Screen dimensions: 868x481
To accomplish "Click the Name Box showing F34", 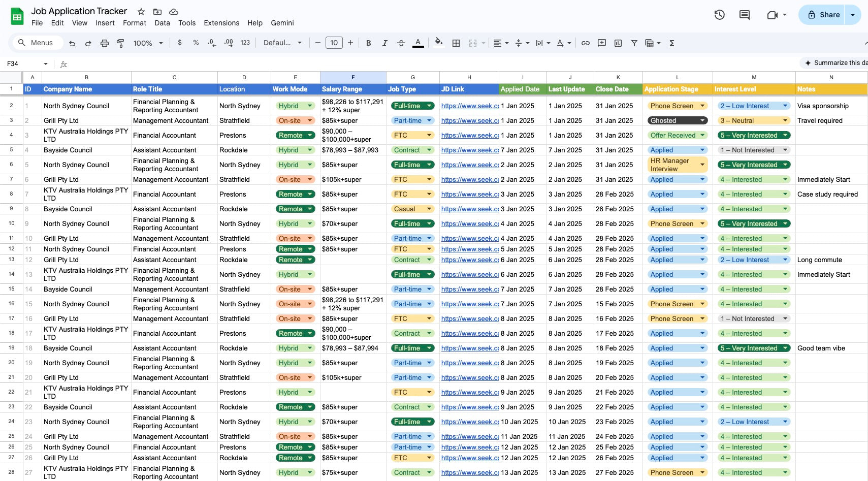I will coord(23,63).
